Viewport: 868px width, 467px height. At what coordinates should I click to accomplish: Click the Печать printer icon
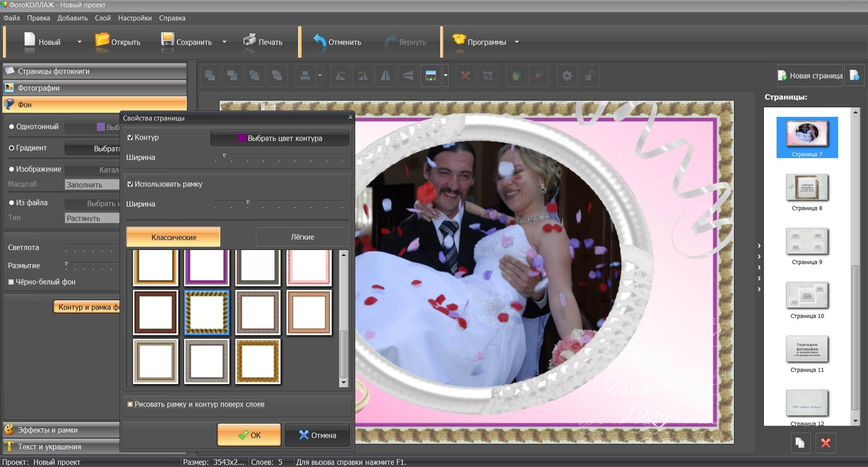click(x=249, y=41)
